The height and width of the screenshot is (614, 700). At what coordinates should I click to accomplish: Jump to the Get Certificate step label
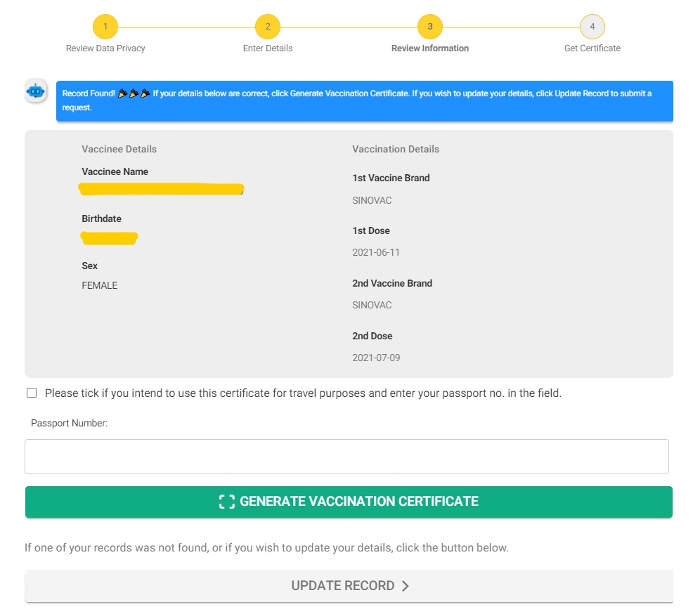point(592,48)
